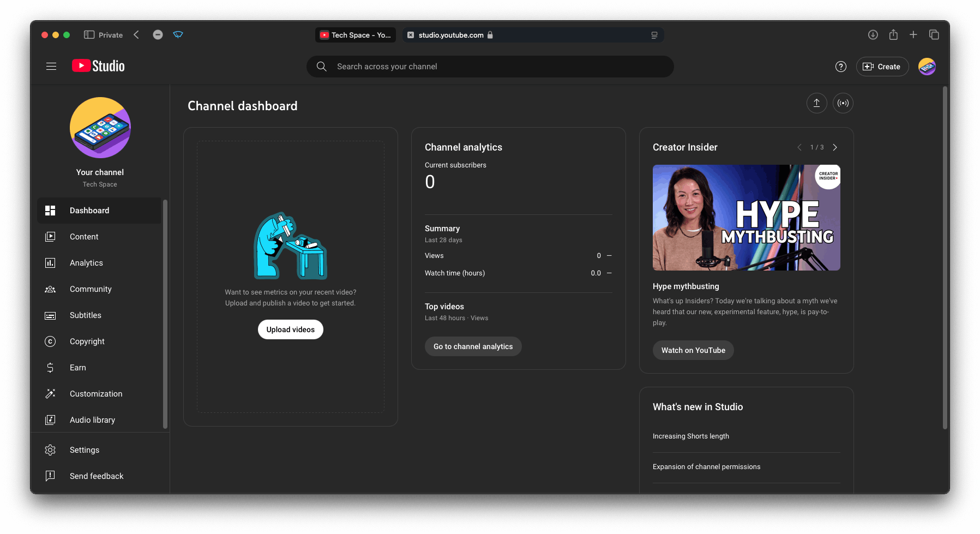Open Customization in the sidebar
Screen dimensions: 980x534
coord(96,394)
